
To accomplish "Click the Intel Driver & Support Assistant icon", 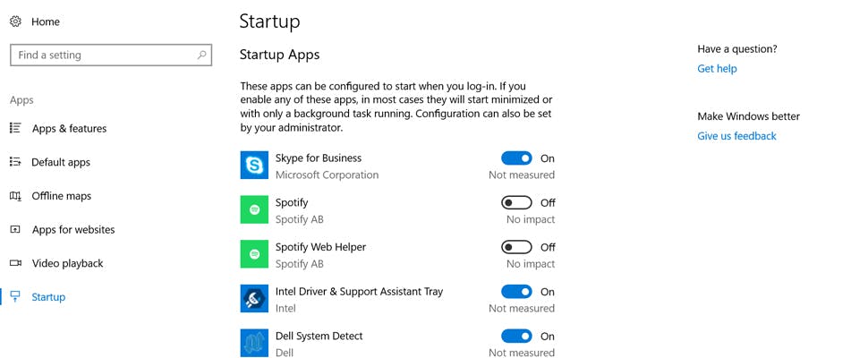I will coord(254,299).
